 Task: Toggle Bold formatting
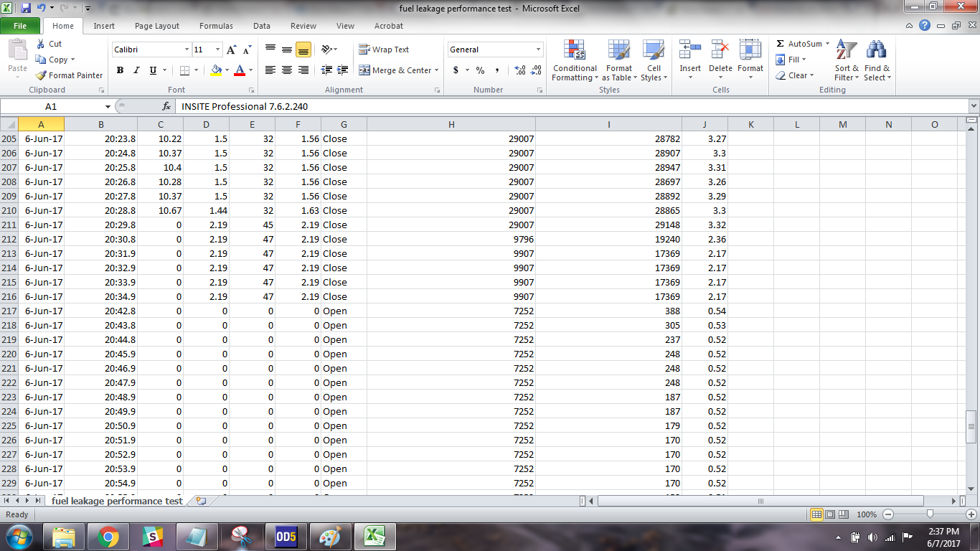120,70
